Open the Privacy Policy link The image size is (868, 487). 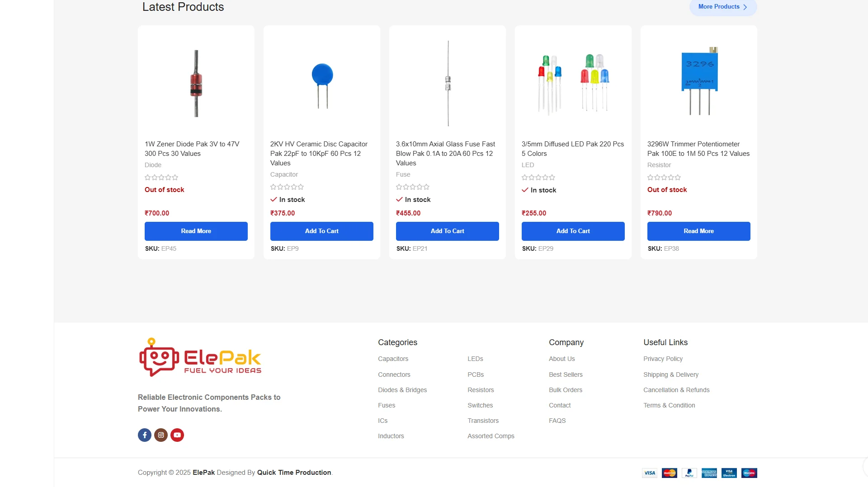(663, 359)
